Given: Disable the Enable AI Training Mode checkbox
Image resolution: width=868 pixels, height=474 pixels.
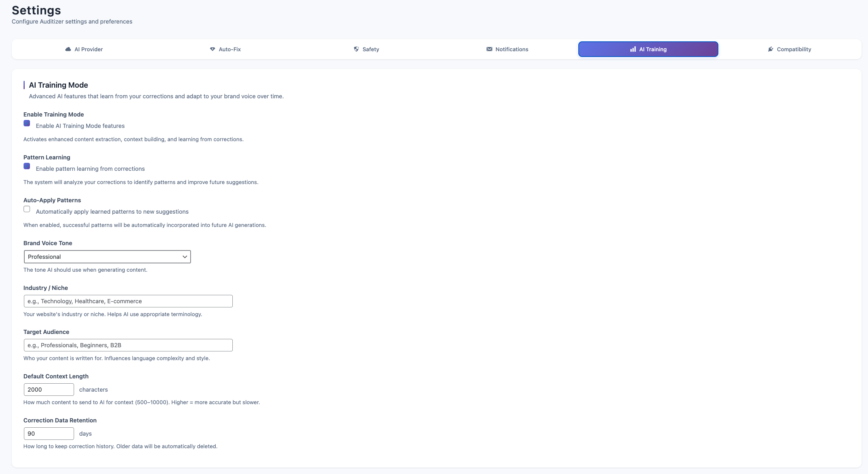Looking at the screenshot, I should pos(27,123).
